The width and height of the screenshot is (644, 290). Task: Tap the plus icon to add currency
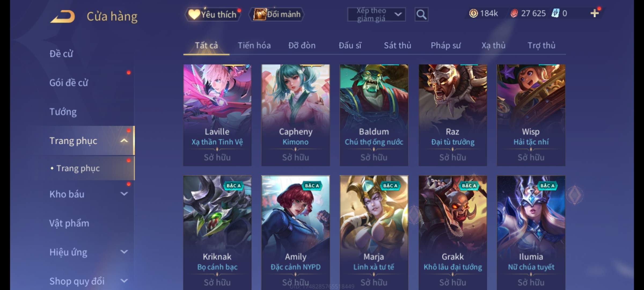(595, 13)
